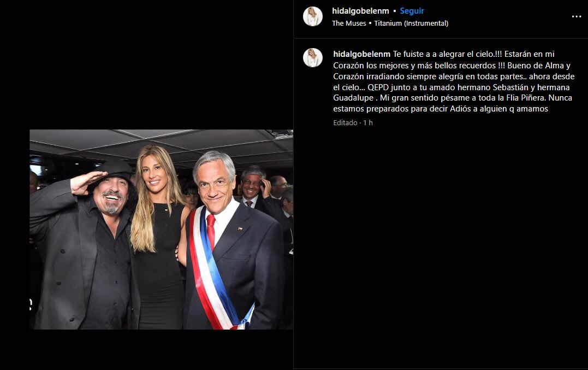Open the profile avatar beside the Seguir link
This screenshot has height=370, width=588.
point(313,16)
